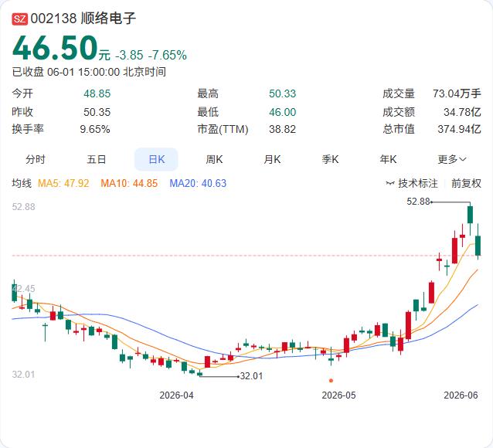Toggle 技术标注 technical annotations
The width and height of the screenshot is (493, 448).
pos(412,183)
